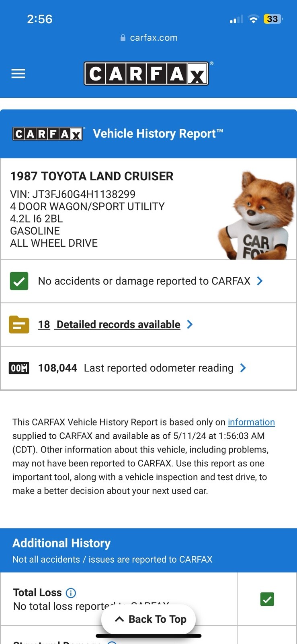This screenshot has width=297, height=644.
Task: Expand the no accidents reported chevron
Action: (x=260, y=281)
